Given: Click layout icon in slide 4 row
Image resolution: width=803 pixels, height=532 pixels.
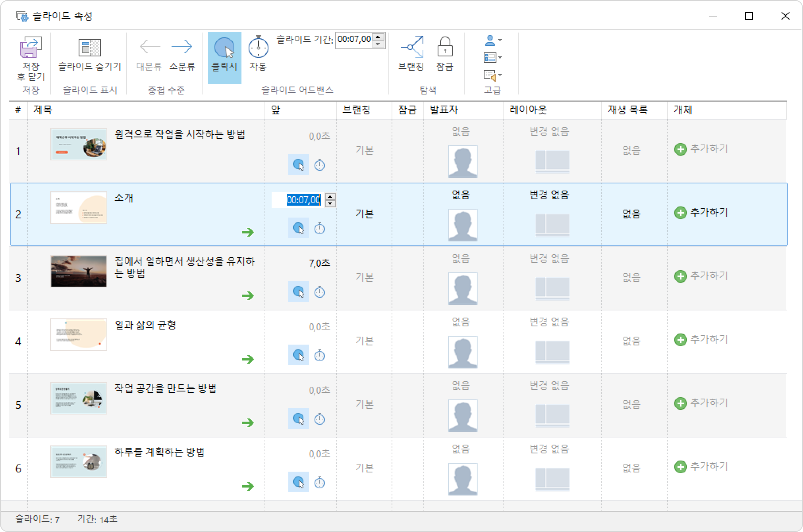Looking at the screenshot, I should (x=552, y=352).
